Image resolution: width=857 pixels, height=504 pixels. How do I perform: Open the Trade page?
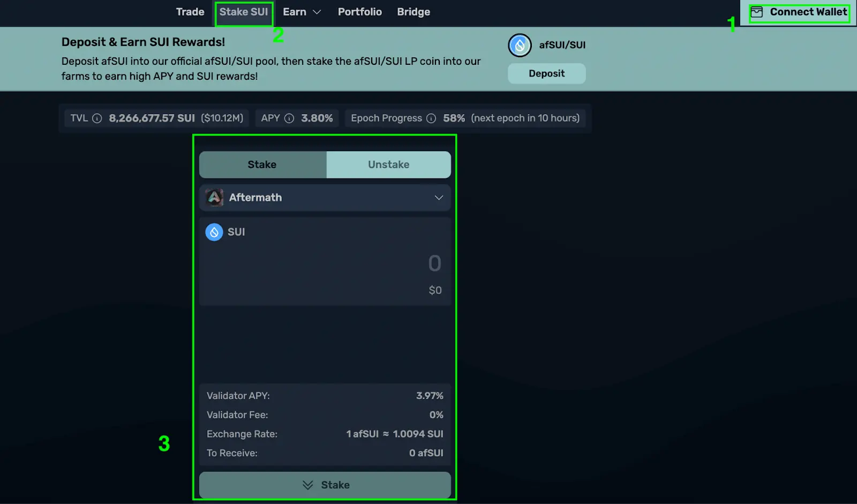[x=190, y=12]
